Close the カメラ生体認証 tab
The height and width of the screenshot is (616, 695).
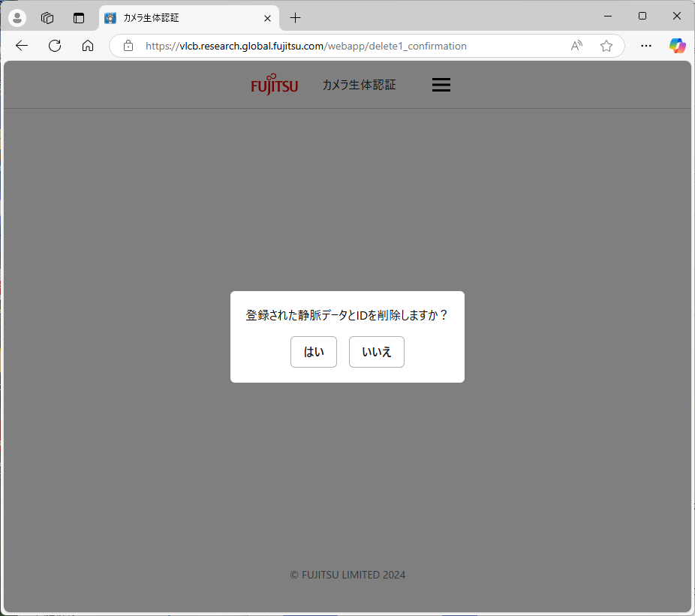[x=267, y=18]
